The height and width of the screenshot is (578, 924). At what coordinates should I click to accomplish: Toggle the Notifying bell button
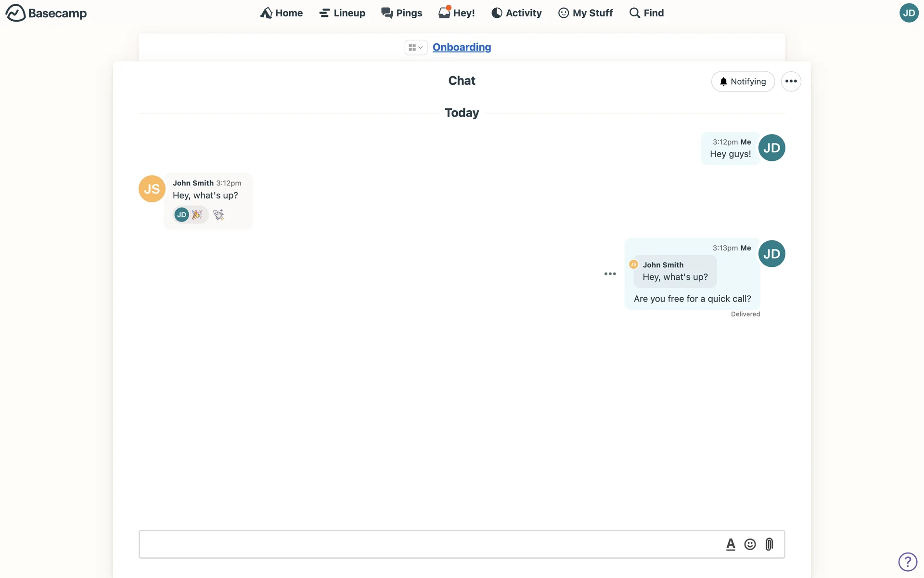tap(743, 81)
